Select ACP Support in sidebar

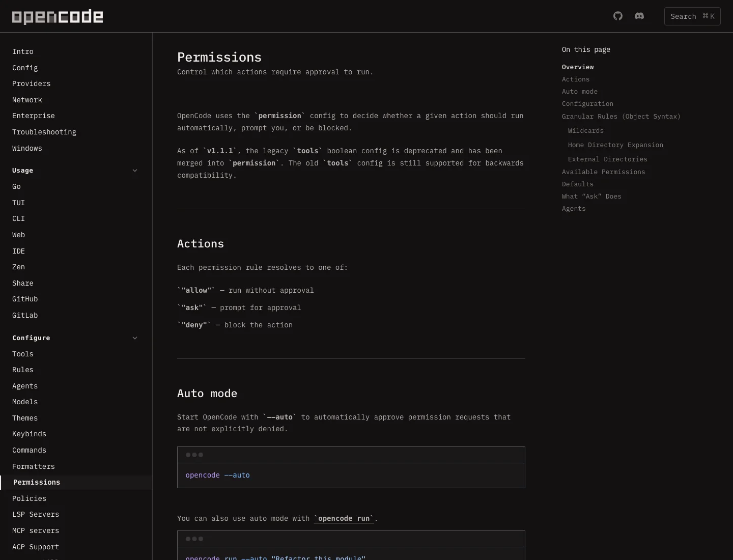36,547
